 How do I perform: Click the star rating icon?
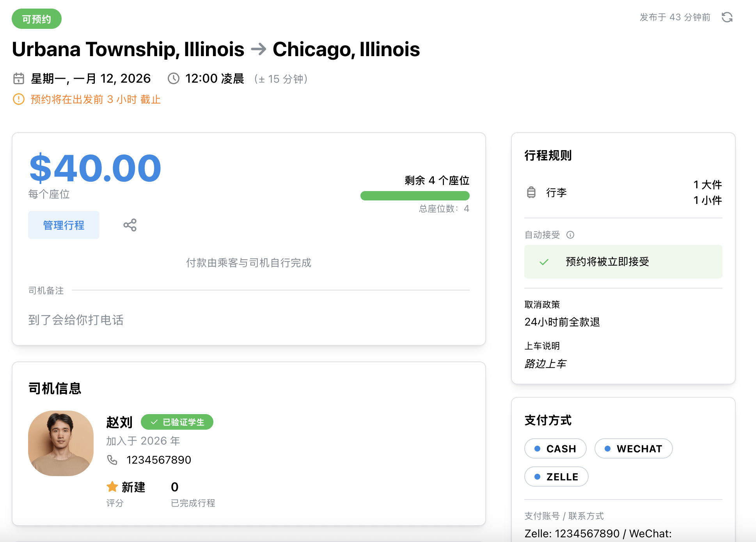pyautogui.click(x=112, y=487)
